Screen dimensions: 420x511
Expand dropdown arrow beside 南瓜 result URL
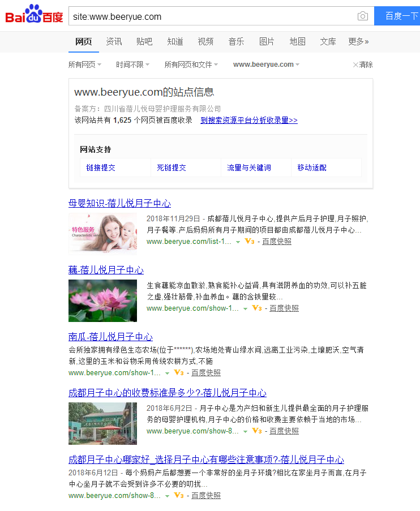pyautogui.click(x=168, y=373)
